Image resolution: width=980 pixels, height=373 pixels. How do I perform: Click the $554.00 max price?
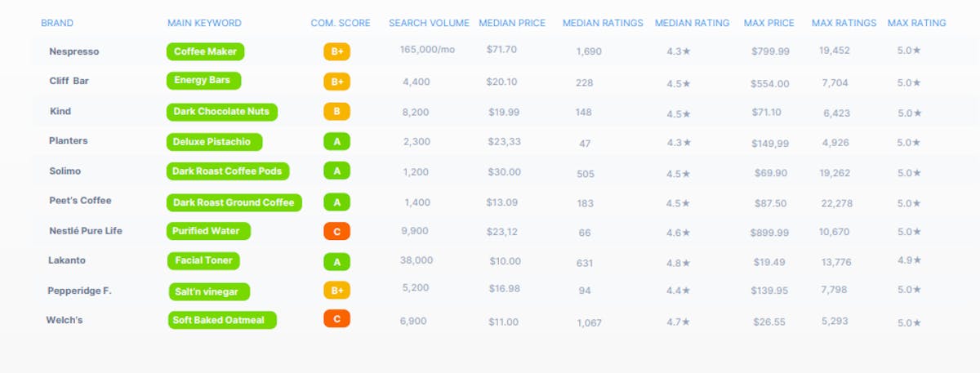coord(770,83)
